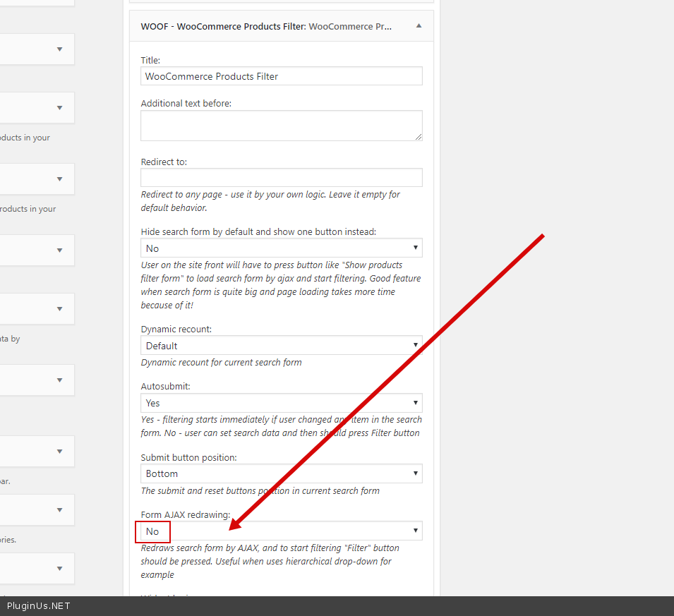Expand left widget above 'oducts in your' text

pos(60,108)
